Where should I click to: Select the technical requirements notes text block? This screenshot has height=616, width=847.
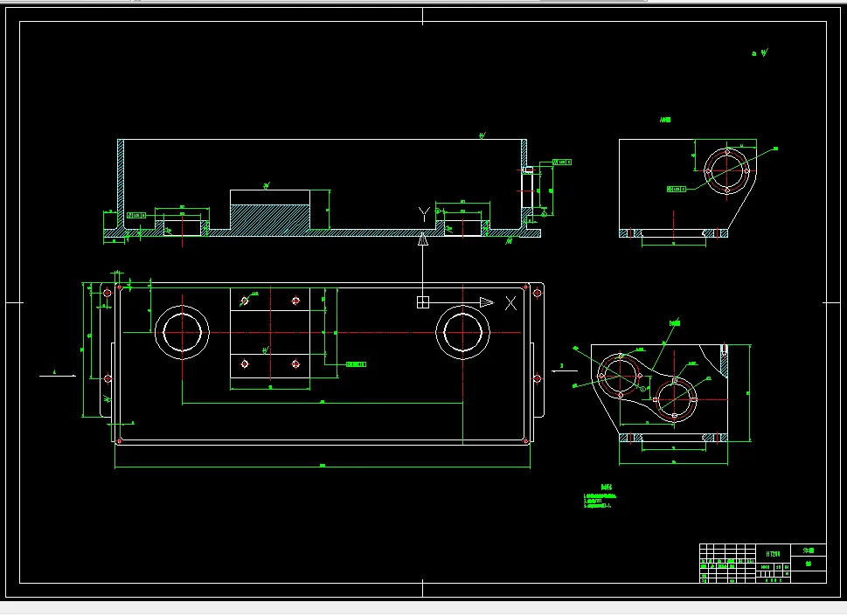point(600,496)
